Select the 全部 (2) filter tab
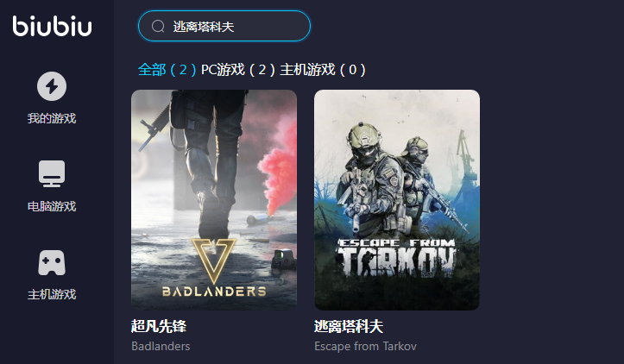Image resolution: width=624 pixels, height=364 pixels. point(167,70)
